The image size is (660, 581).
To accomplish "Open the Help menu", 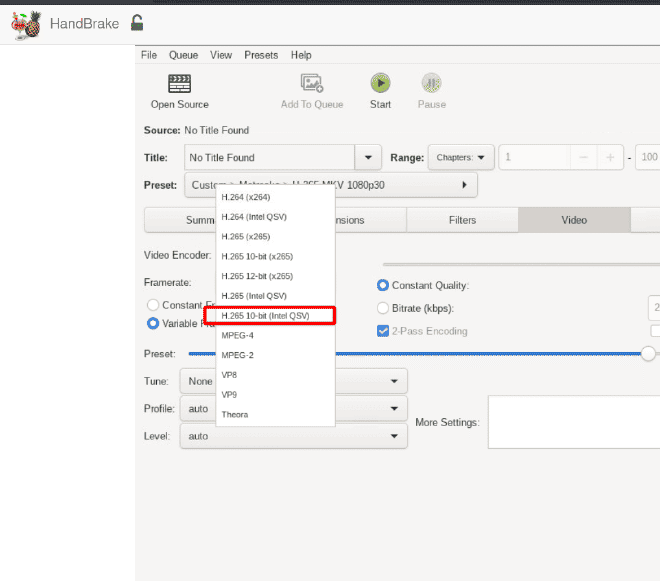I will tap(301, 55).
